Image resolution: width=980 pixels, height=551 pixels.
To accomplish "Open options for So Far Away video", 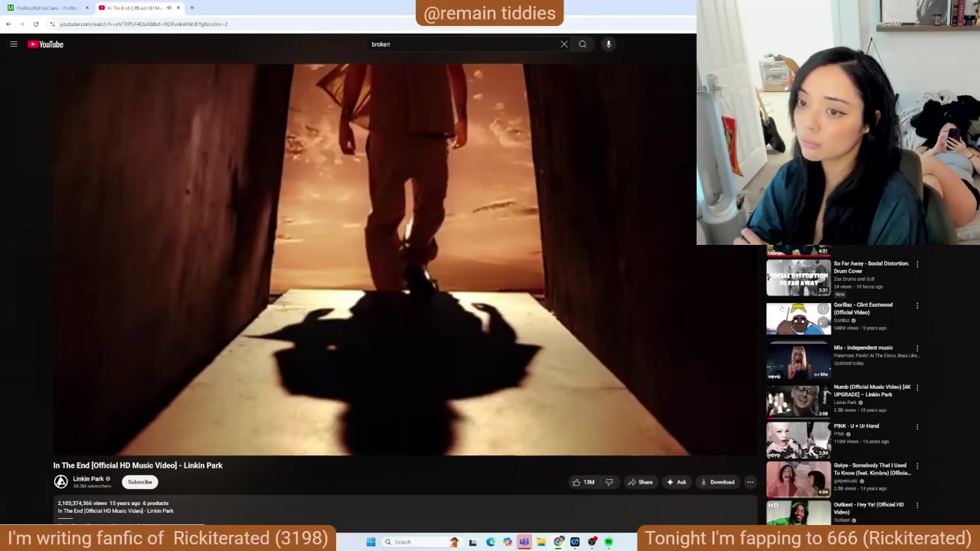I will click(x=917, y=264).
